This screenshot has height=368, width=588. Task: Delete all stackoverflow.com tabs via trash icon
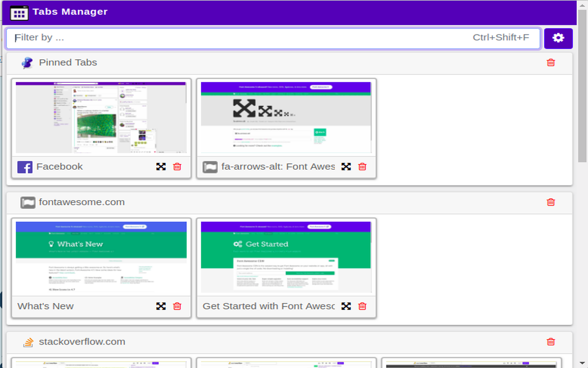[x=551, y=342]
